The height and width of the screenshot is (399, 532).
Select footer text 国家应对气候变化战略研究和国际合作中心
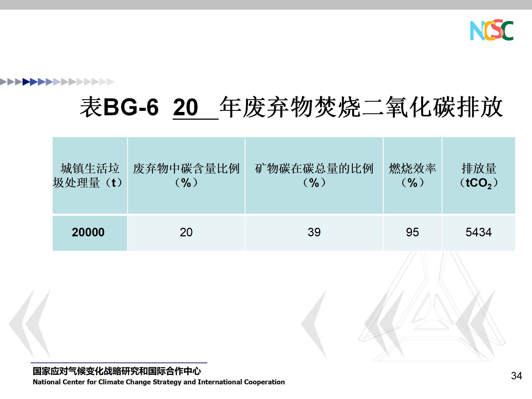(x=117, y=371)
